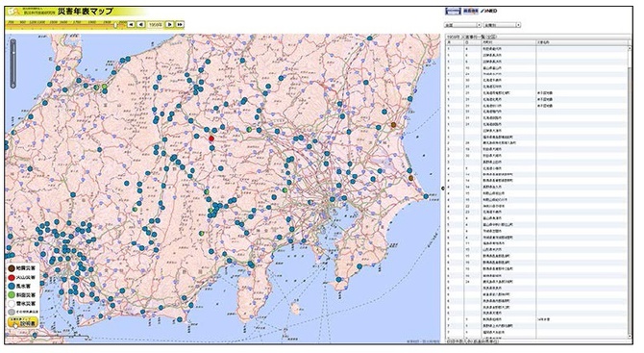The height and width of the screenshot is (353, 644).
Task: Toggle the red volcanic disaster legend marker
Action: [x=12, y=277]
